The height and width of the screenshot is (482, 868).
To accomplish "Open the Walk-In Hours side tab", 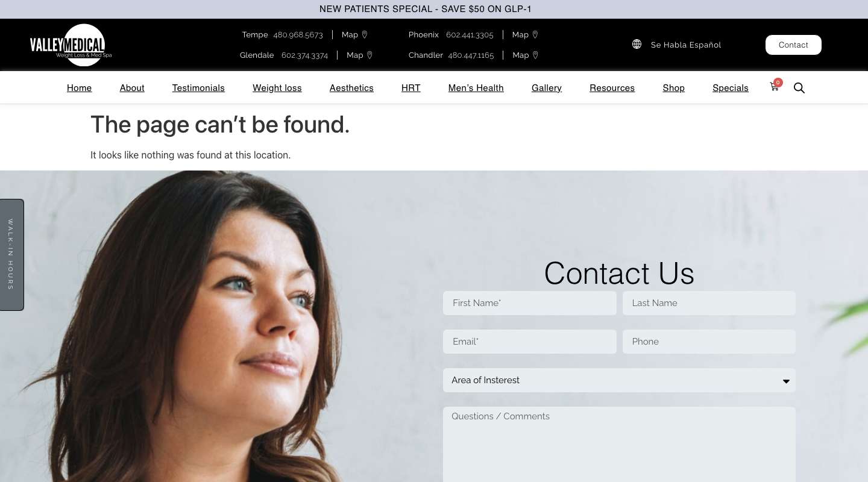I will pos(11,255).
